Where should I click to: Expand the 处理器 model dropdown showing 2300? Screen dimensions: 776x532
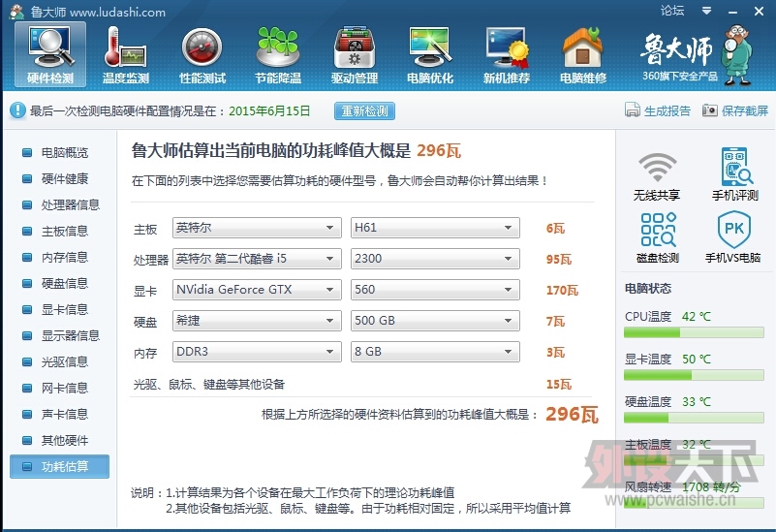435,259
